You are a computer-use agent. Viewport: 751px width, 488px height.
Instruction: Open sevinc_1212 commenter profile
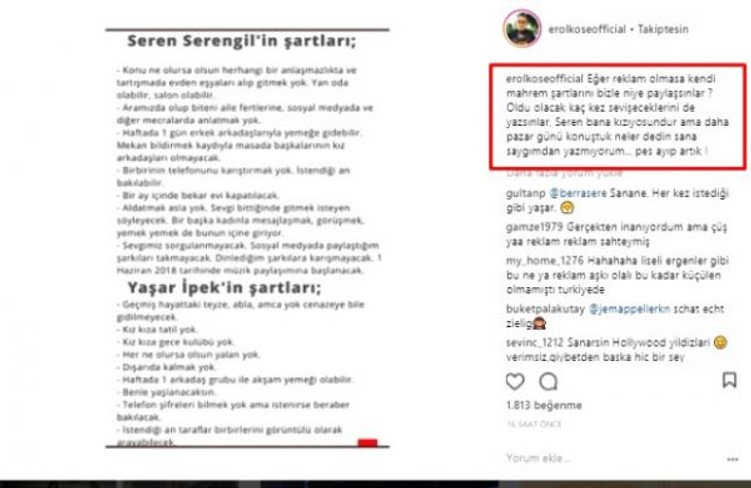point(535,343)
